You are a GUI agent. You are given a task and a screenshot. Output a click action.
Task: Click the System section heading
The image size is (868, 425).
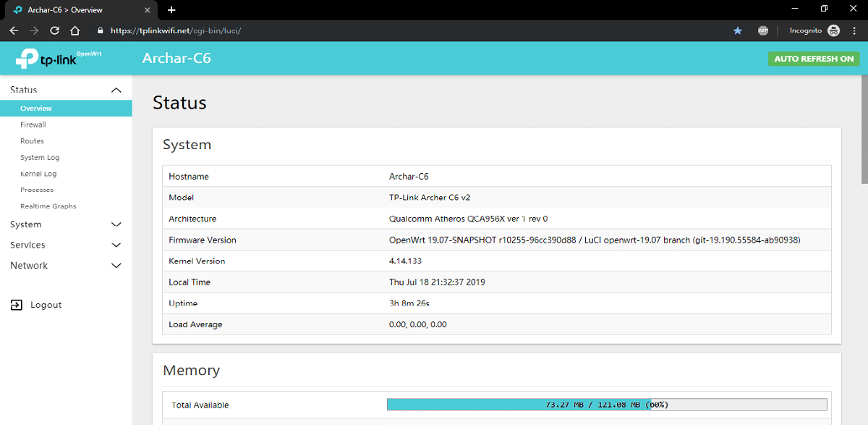tap(187, 145)
